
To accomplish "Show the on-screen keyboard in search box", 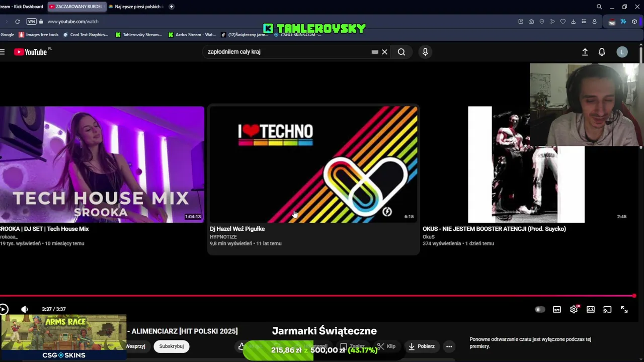I will [x=375, y=52].
